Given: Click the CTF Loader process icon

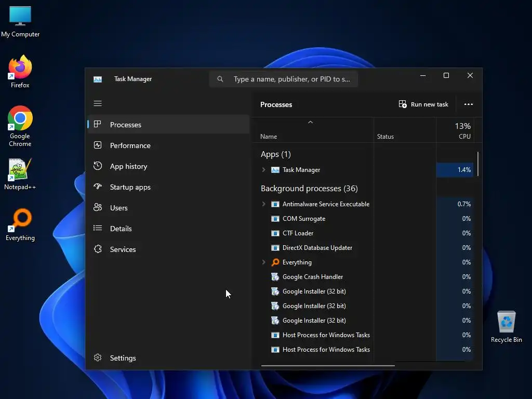Looking at the screenshot, I should [x=275, y=233].
